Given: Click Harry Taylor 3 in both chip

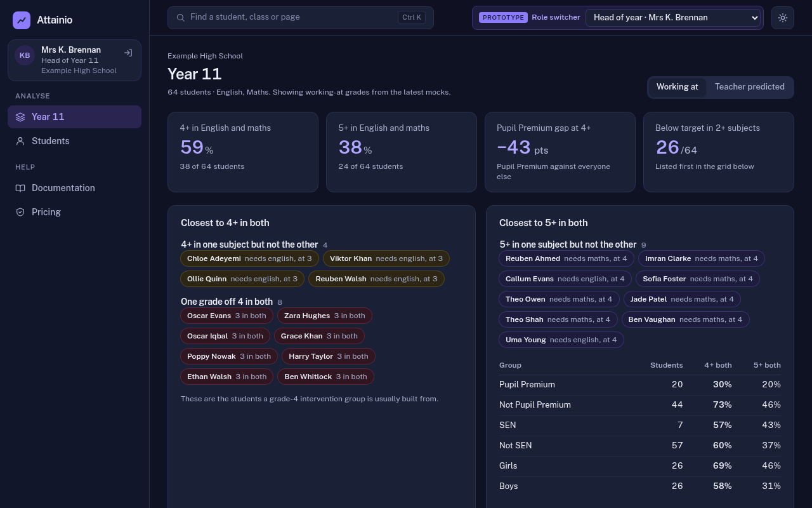Looking at the screenshot, I should coord(329,356).
